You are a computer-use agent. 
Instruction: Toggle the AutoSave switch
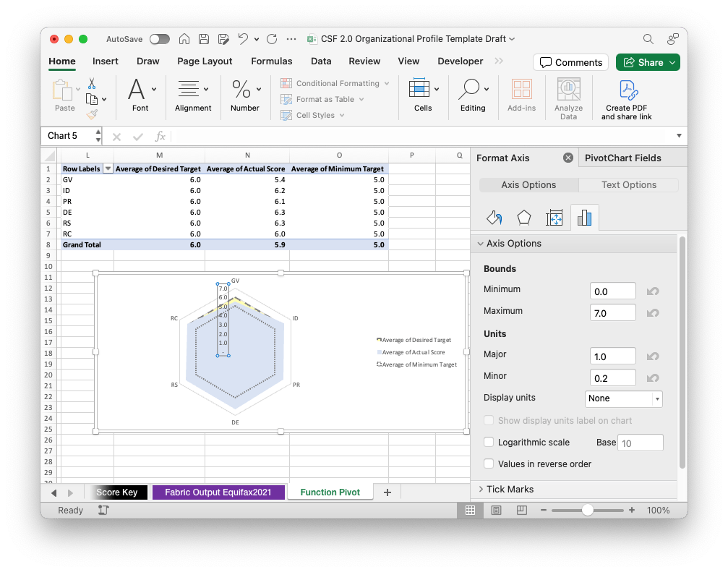click(x=160, y=39)
